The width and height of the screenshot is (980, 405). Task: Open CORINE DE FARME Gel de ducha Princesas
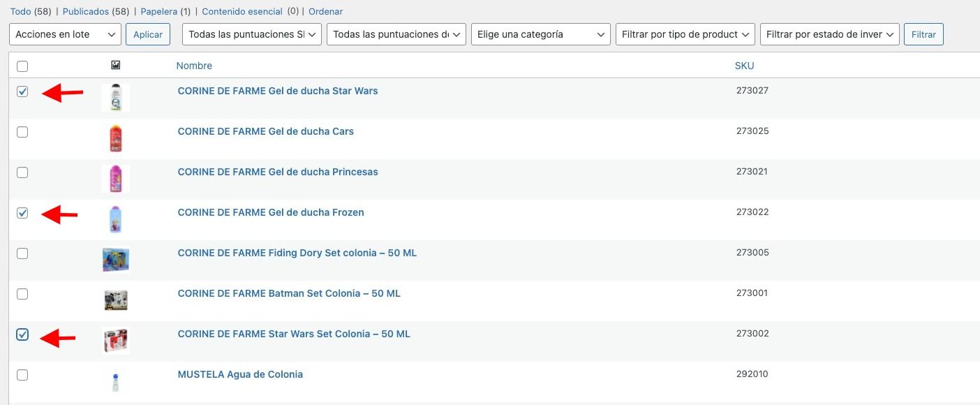pos(278,172)
